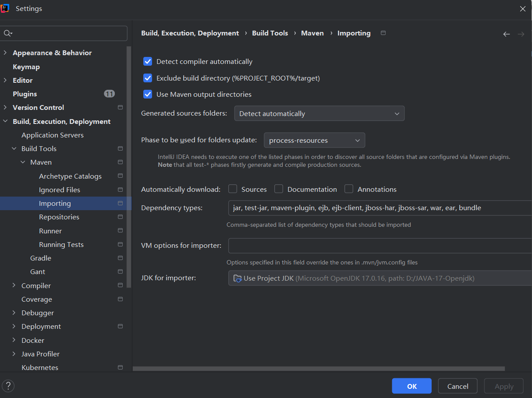Go back with the left arrow

click(507, 34)
